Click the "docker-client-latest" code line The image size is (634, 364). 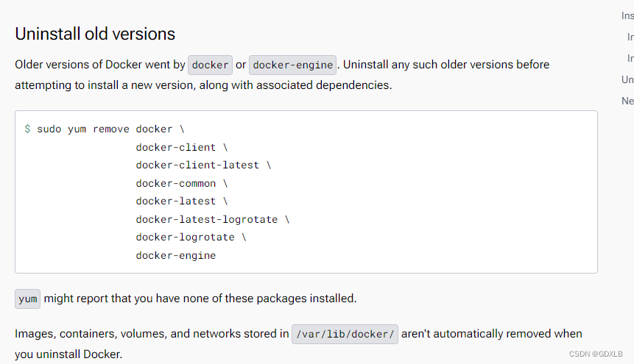[203, 165]
